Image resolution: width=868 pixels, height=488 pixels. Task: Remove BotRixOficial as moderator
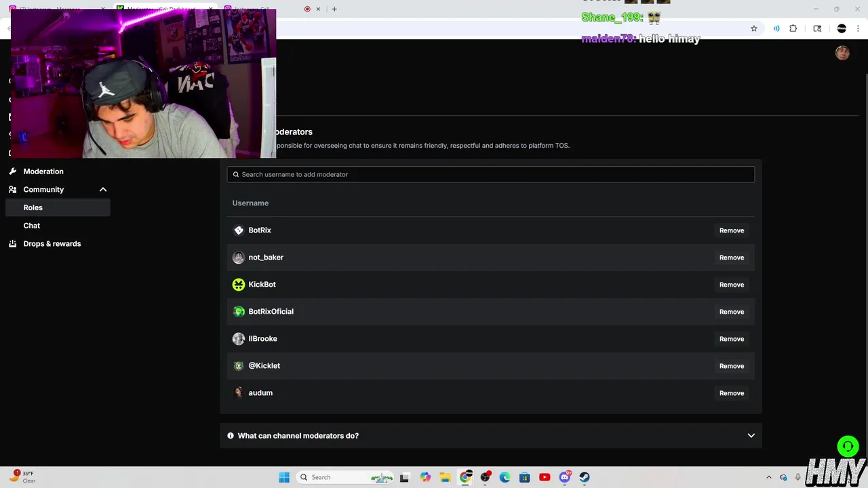[732, 312]
